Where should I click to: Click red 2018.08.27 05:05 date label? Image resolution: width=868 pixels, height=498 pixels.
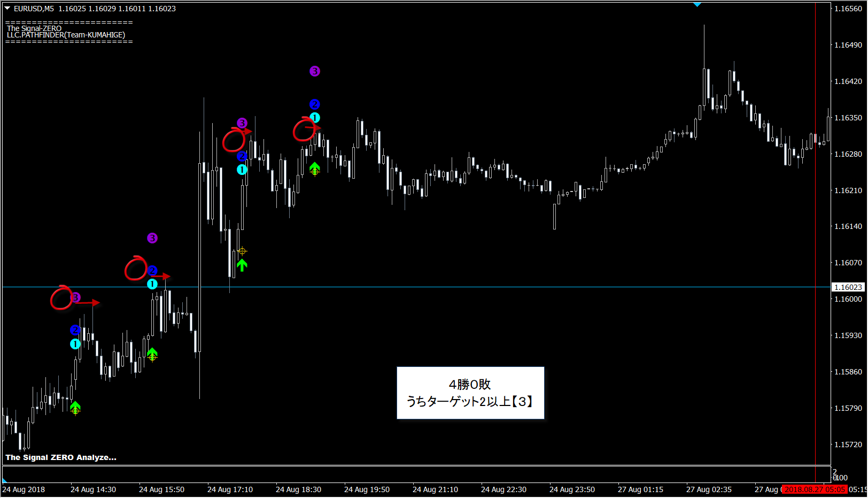(x=815, y=489)
